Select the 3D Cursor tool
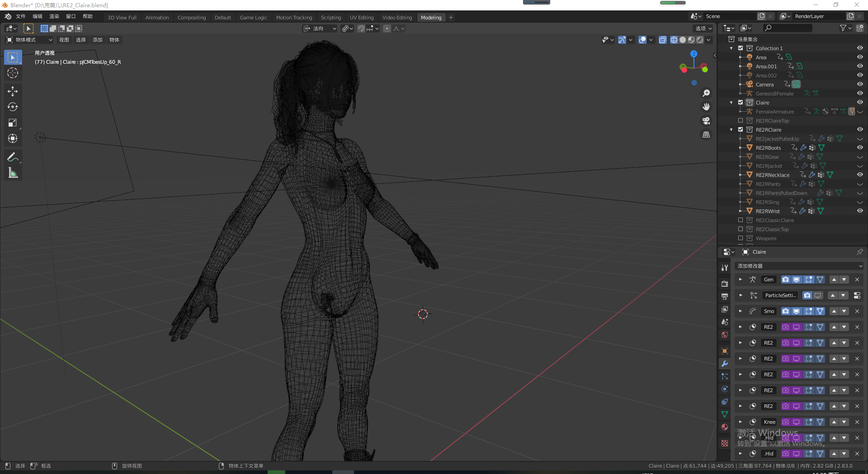The height and width of the screenshot is (474, 868). (x=13, y=73)
